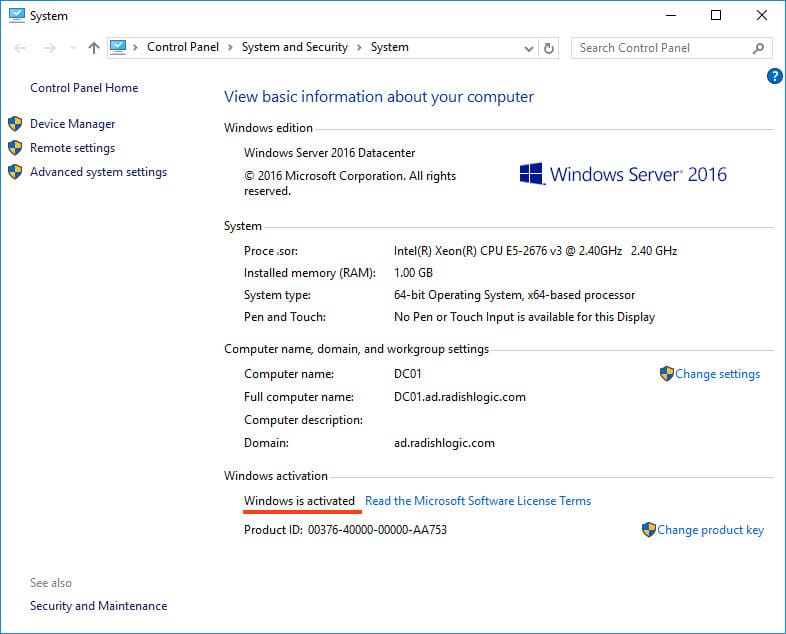
Task: Go up one level with Up arrow
Action: coord(93,47)
